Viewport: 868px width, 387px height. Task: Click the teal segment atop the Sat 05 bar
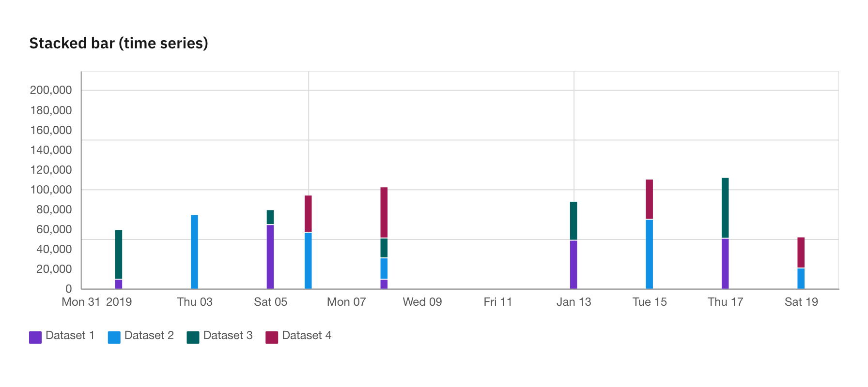(x=270, y=217)
